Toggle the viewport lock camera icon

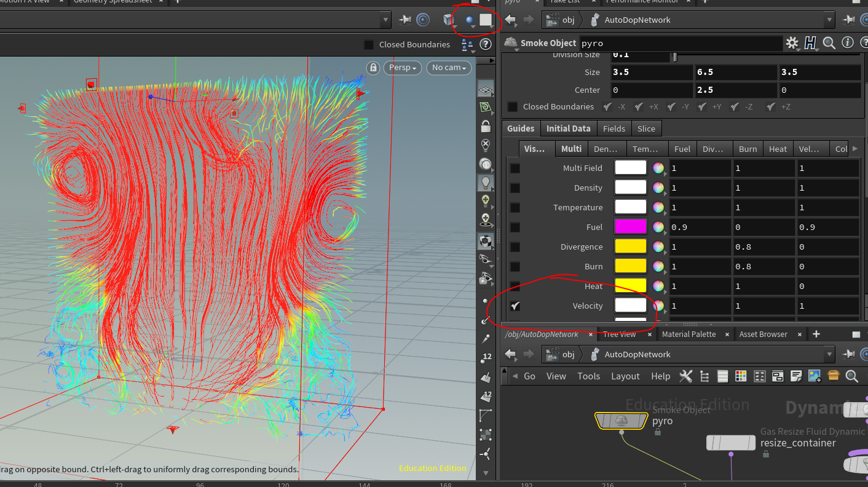373,68
